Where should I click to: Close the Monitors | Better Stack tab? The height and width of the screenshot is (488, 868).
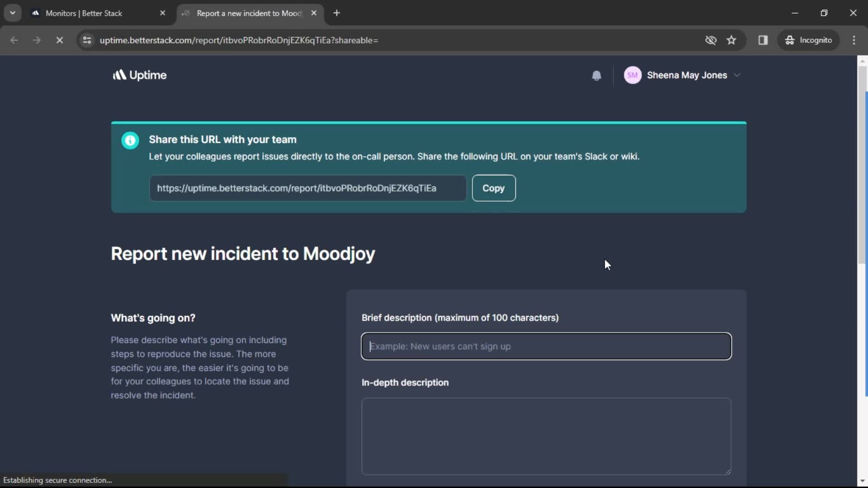[x=163, y=13]
